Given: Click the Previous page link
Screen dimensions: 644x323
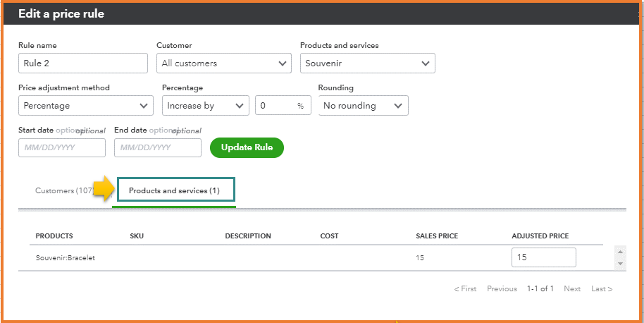Looking at the screenshot, I should click(x=502, y=289).
